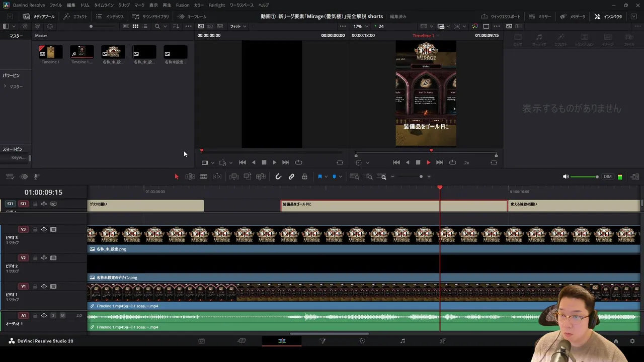Mute the A1 audio track

pyautogui.click(x=63, y=315)
